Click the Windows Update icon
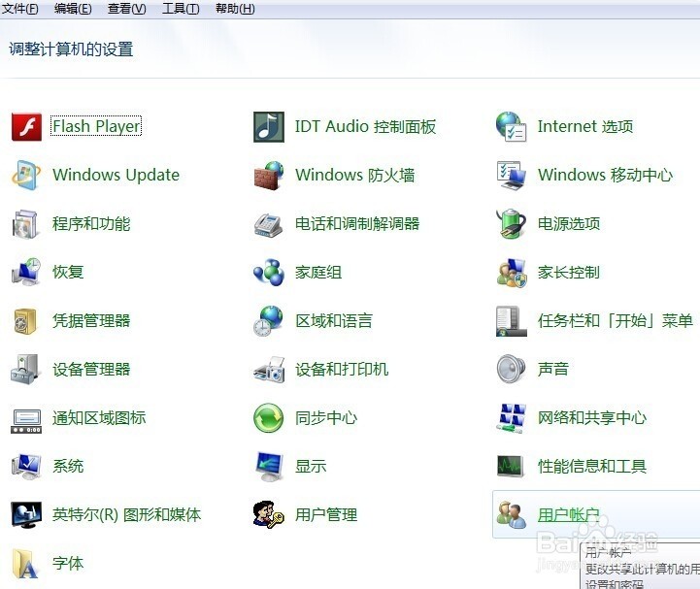Image resolution: width=700 pixels, height=589 pixels. pyautogui.click(x=26, y=175)
